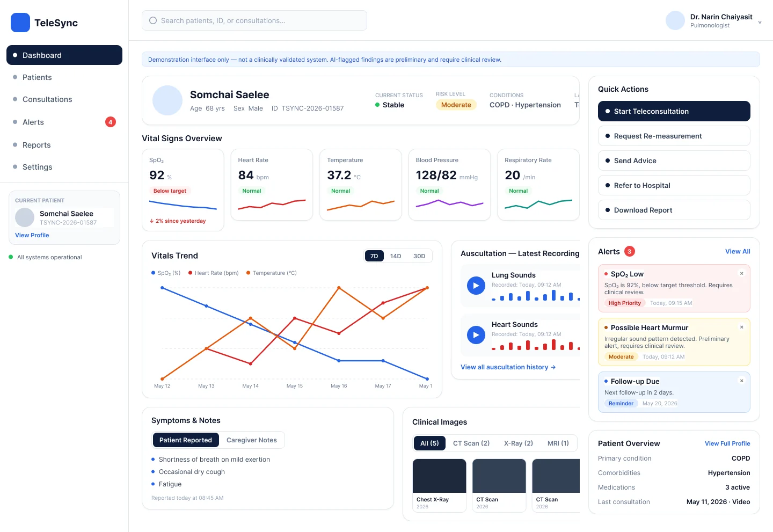
Task: Open Reports in the sidebar
Action: (x=64, y=145)
